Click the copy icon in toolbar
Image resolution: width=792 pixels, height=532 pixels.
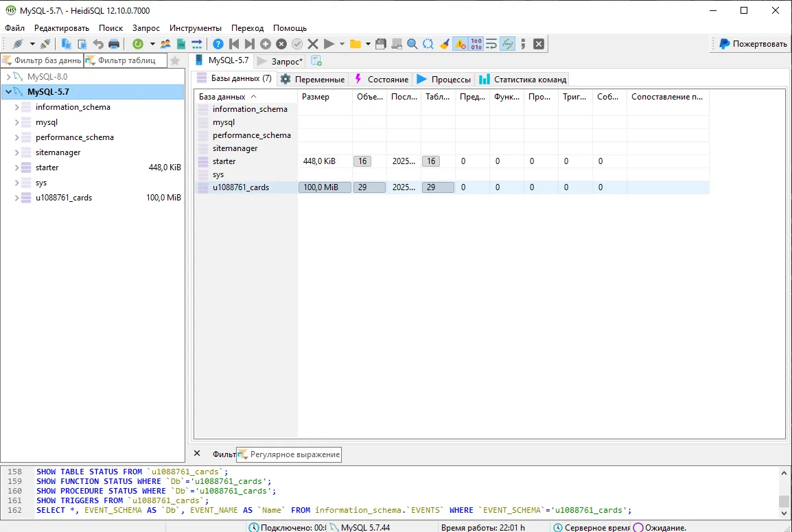pos(66,44)
